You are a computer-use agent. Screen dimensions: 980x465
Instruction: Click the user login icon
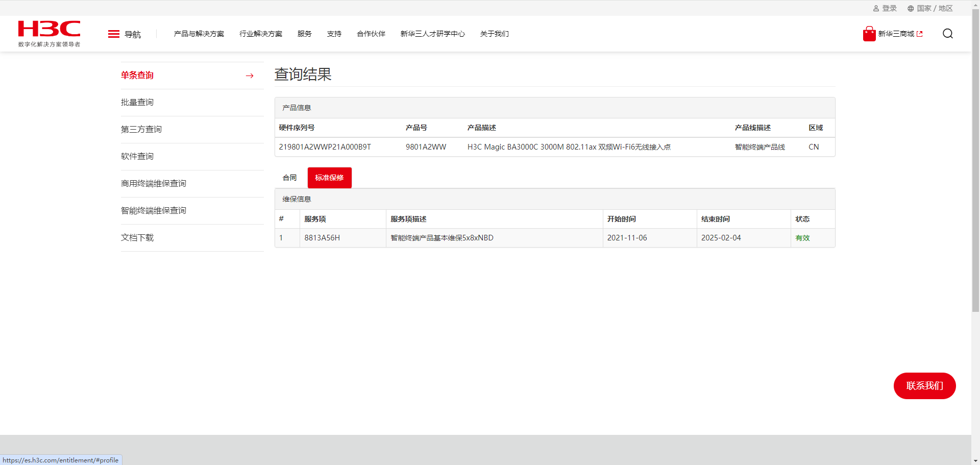pyautogui.click(x=876, y=9)
